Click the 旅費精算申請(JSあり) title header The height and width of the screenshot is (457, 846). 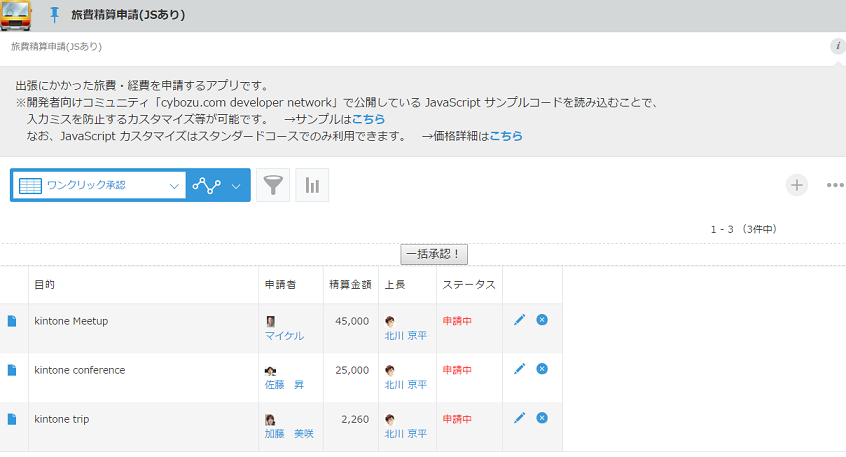coord(128,15)
